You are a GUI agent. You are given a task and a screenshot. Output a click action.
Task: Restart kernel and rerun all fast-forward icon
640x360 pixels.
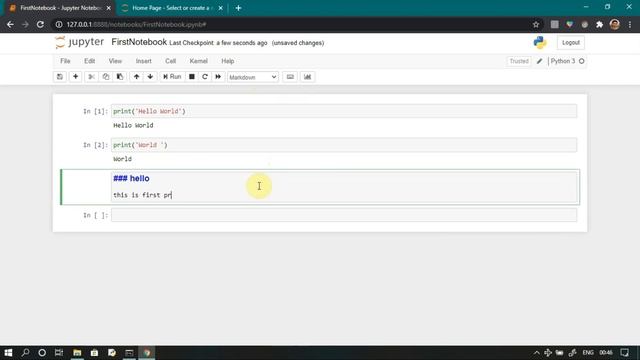tap(218, 77)
